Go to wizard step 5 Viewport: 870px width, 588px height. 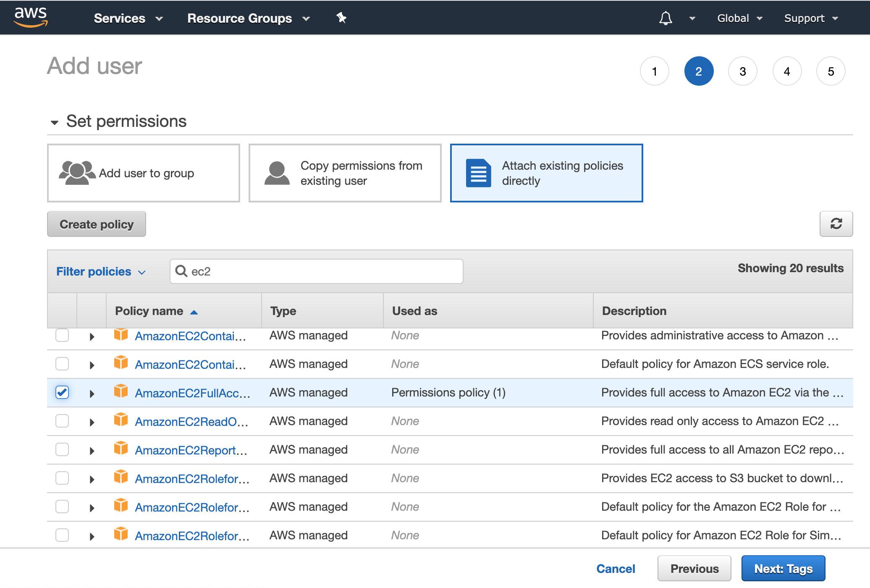pos(831,71)
